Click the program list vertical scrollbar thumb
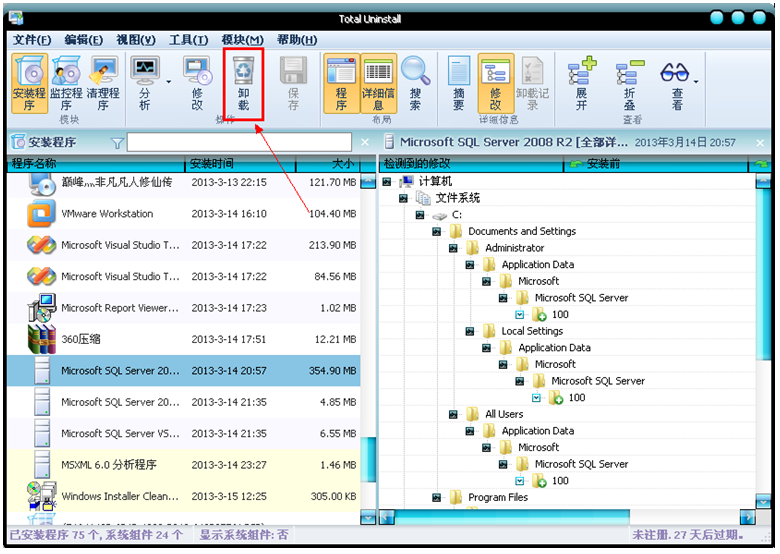 point(368,460)
